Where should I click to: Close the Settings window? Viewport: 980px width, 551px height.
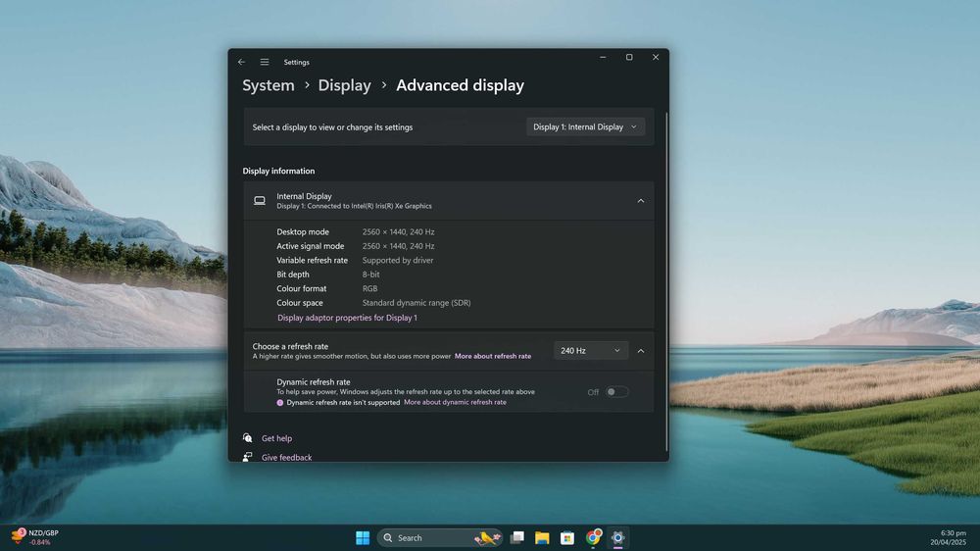(x=656, y=58)
